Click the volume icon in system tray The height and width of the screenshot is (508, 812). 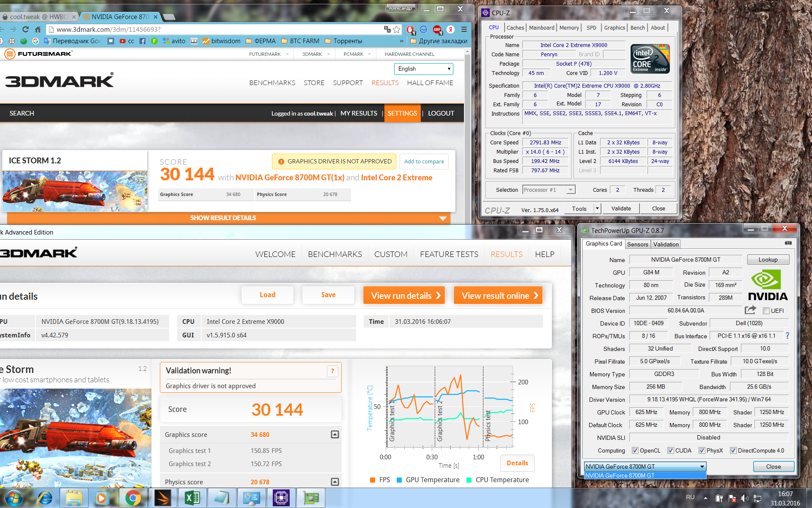point(745,498)
